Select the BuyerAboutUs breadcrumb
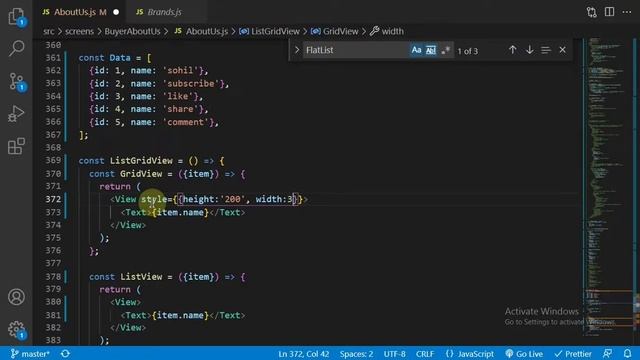The height and width of the screenshot is (360, 640). tap(132, 31)
